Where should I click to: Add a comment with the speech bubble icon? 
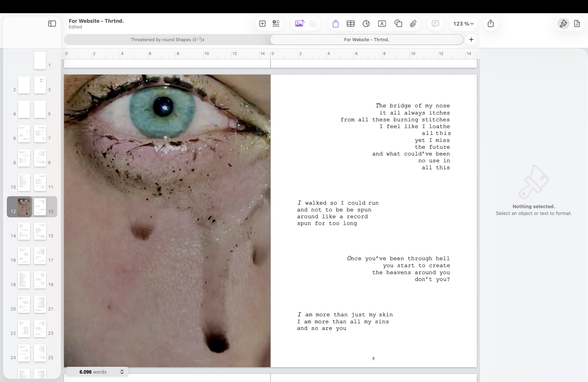(x=435, y=24)
